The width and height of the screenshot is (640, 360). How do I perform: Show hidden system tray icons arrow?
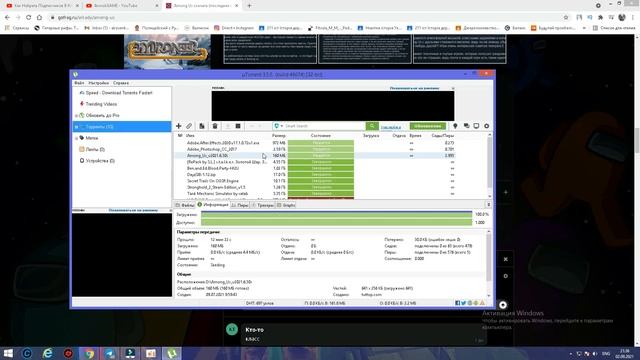pos(571,353)
